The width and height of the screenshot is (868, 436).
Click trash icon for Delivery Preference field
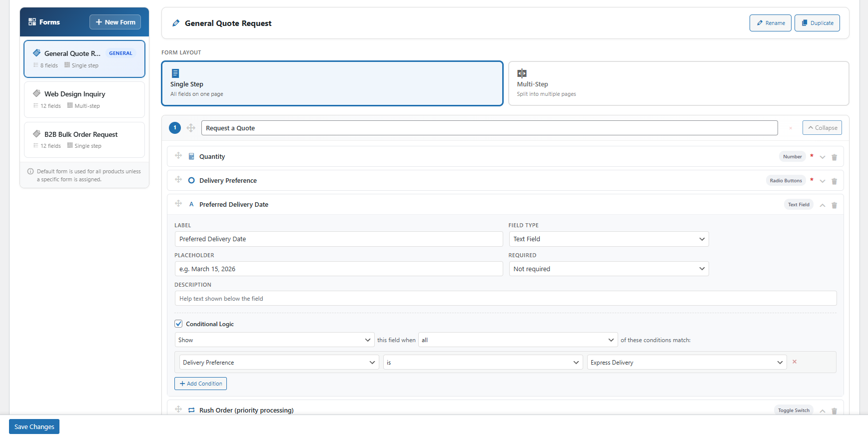point(834,181)
